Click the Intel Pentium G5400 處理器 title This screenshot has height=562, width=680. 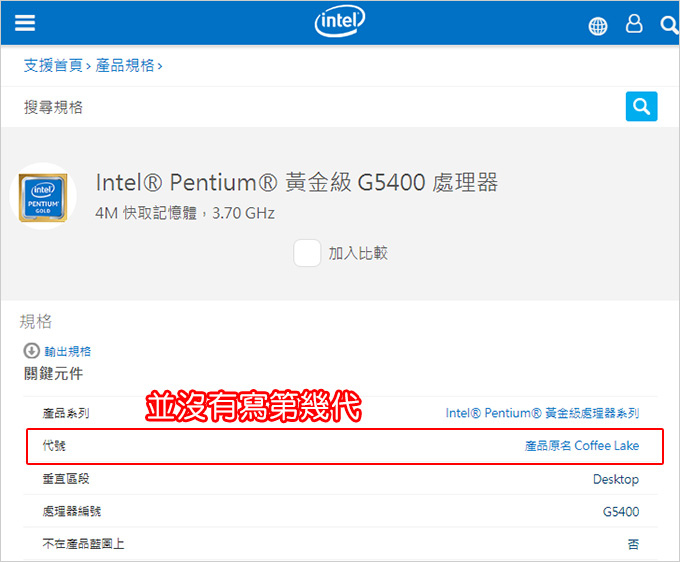(x=297, y=182)
